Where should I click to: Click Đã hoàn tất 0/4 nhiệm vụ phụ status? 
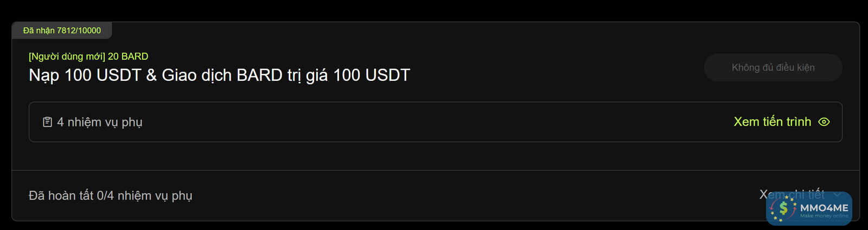(x=110, y=195)
